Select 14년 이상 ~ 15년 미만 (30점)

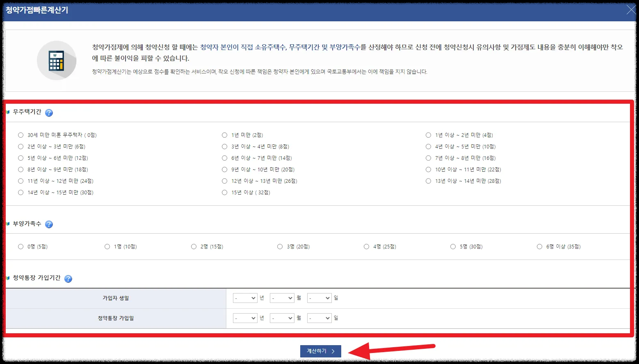pyautogui.click(x=21, y=192)
